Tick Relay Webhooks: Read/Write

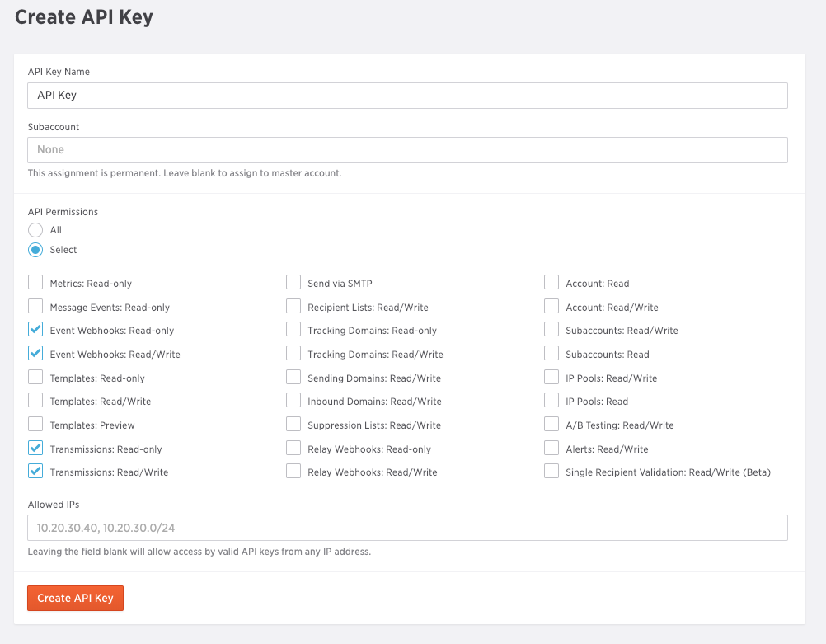pos(293,471)
